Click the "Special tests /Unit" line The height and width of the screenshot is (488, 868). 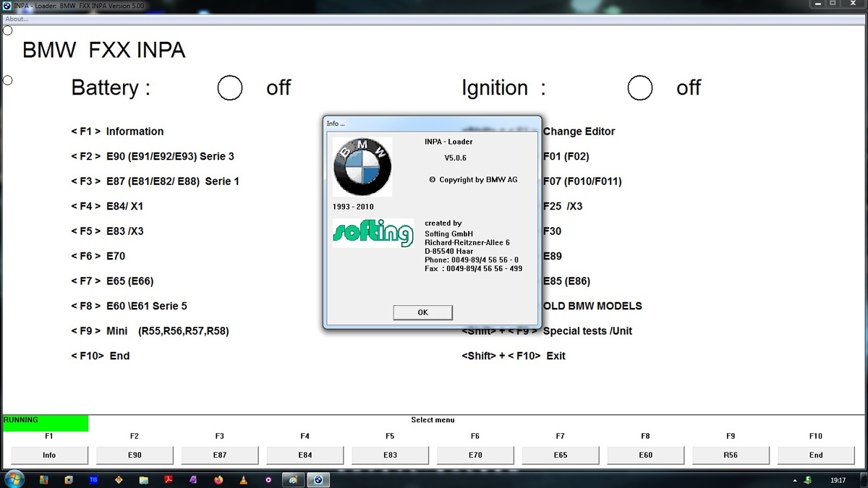click(547, 331)
